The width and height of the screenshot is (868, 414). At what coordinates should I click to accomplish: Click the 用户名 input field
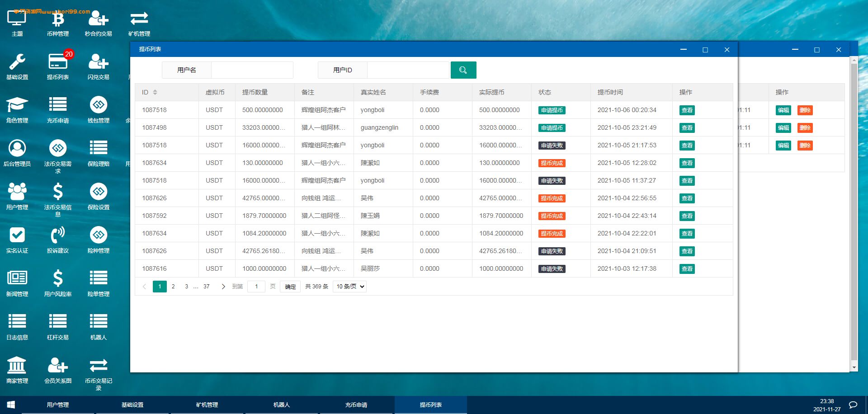[x=252, y=70]
